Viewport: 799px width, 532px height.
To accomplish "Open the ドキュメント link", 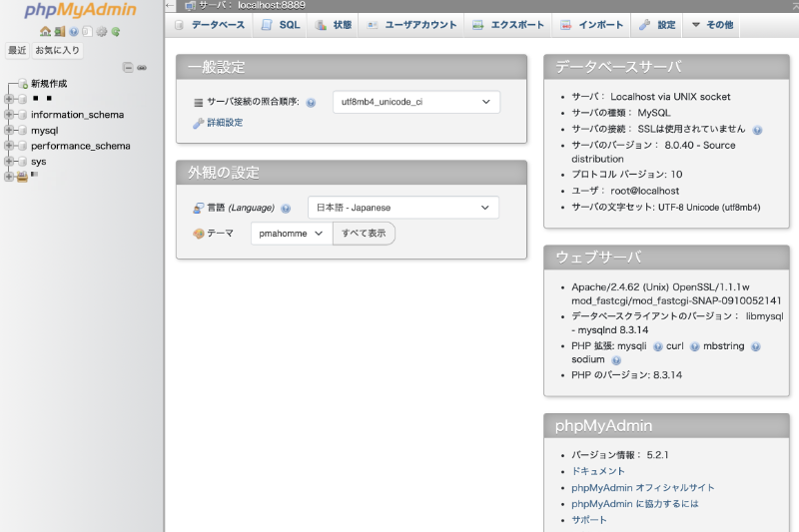I will [597, 471].
